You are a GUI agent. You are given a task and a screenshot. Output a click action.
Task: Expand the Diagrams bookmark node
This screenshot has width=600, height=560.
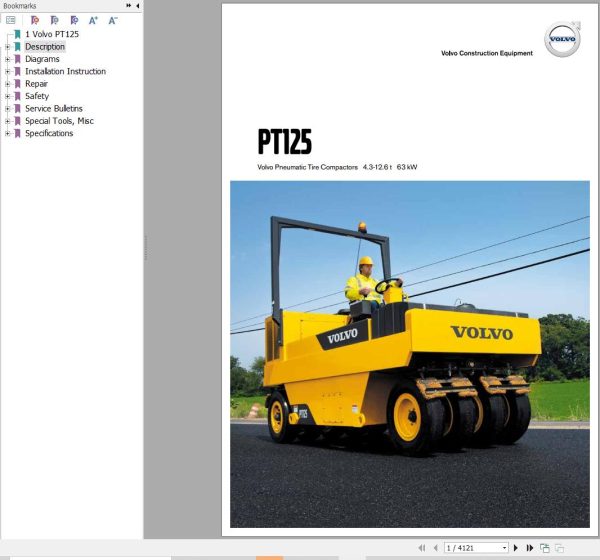pyautogui.click(x=7, y=59)
